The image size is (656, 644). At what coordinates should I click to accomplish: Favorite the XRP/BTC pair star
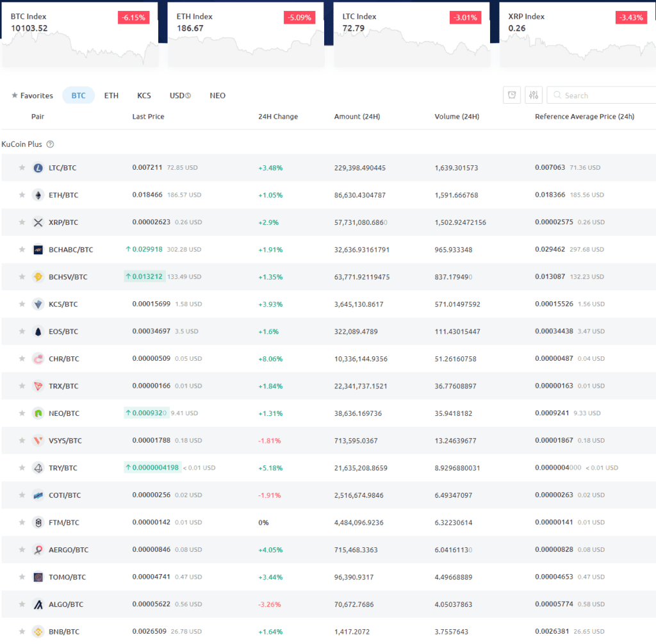tap(22, 222)
